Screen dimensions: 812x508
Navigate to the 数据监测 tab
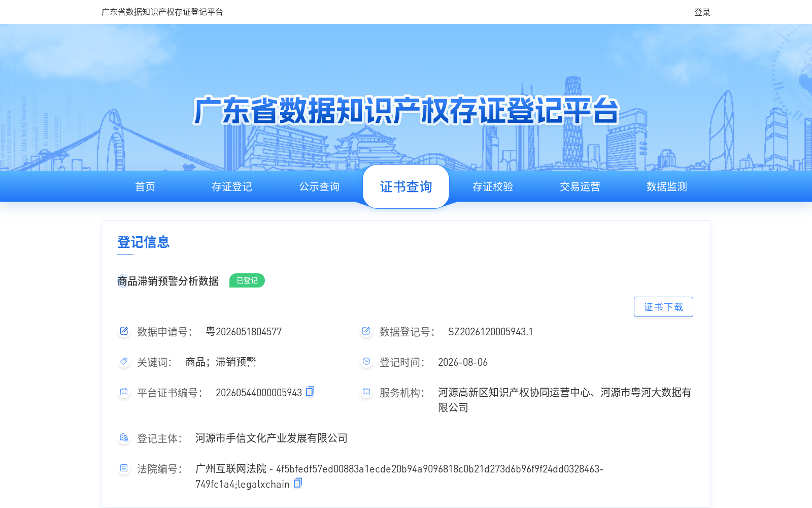coord(667,186)
